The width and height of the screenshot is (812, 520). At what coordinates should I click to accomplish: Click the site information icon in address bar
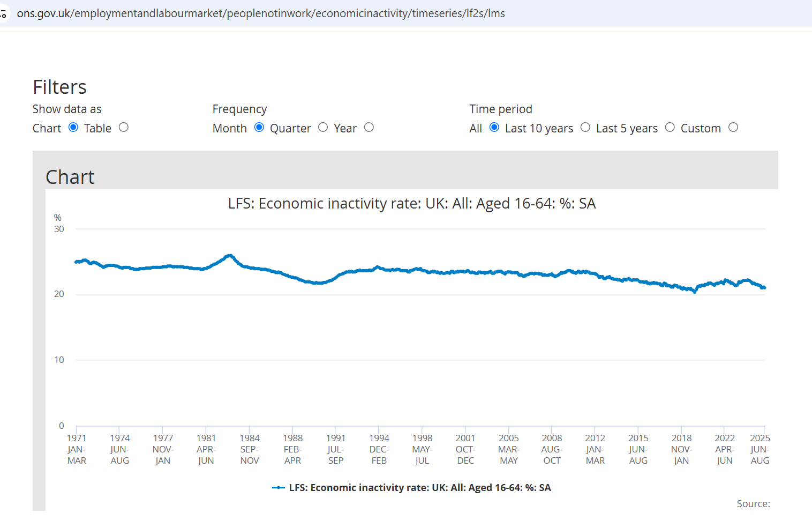pos(3,13)
